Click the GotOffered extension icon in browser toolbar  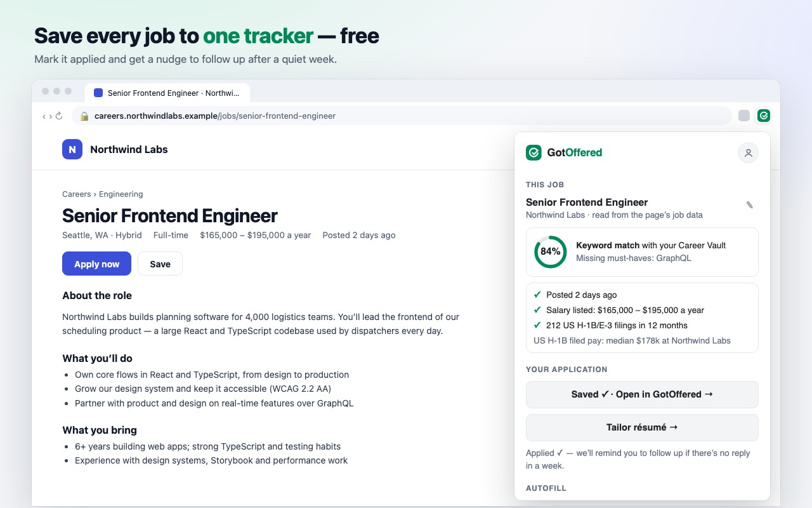click(764, 116)
